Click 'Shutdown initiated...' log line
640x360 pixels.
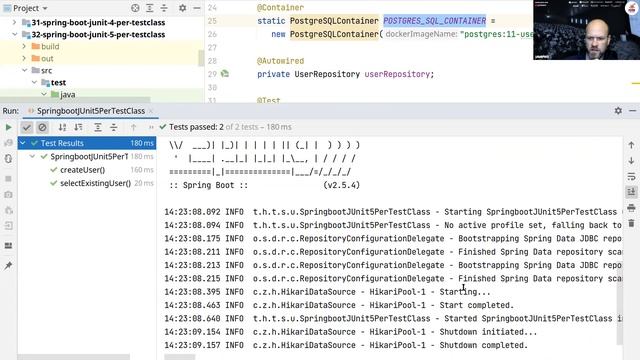[x=351, y=332]
